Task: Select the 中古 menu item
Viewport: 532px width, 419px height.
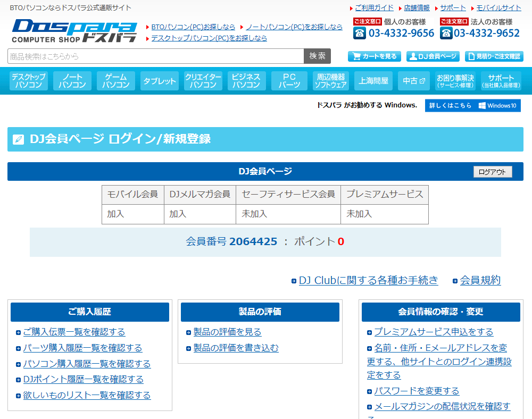Action: [413, 81]
